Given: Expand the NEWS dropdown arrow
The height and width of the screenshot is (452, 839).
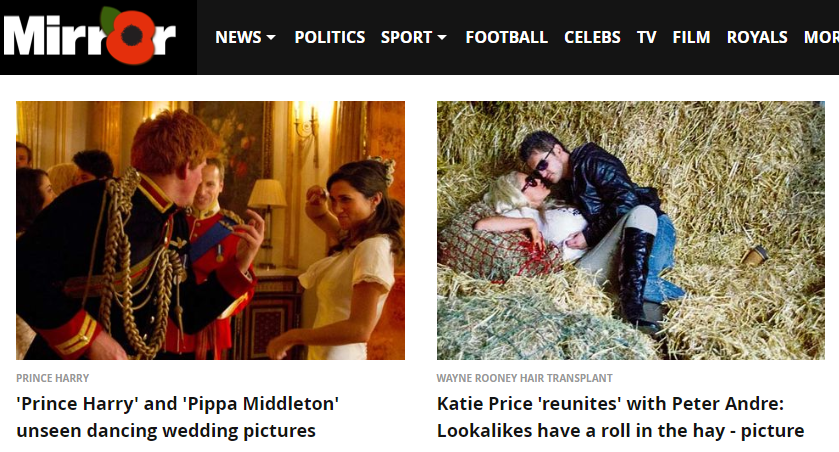Looking at the screenshot, I should click(271, 37).
